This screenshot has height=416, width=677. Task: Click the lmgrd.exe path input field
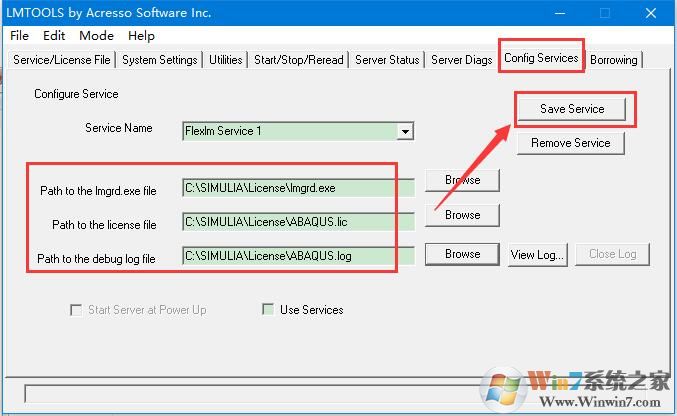[298, 188]
